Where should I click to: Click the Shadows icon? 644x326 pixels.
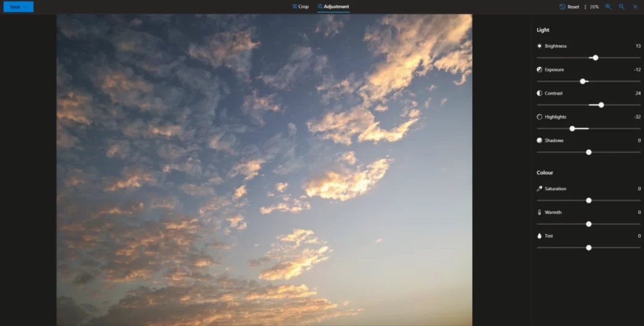click(540, 140)
